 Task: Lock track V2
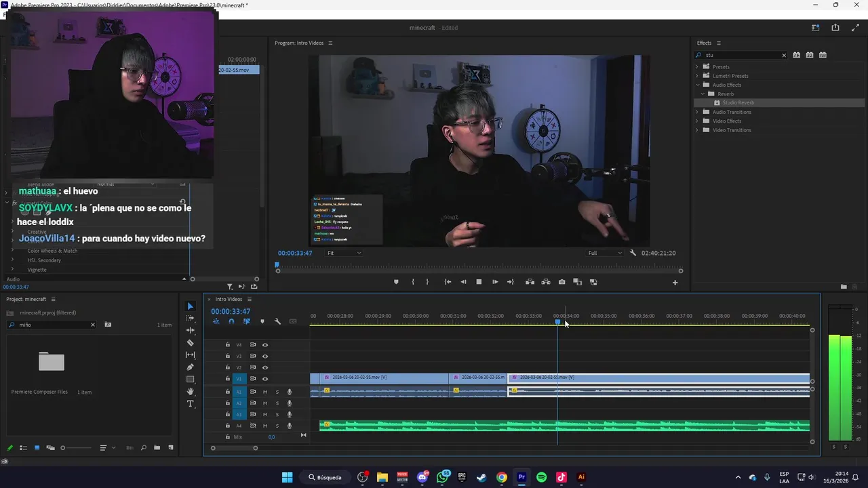click(228, 367)
